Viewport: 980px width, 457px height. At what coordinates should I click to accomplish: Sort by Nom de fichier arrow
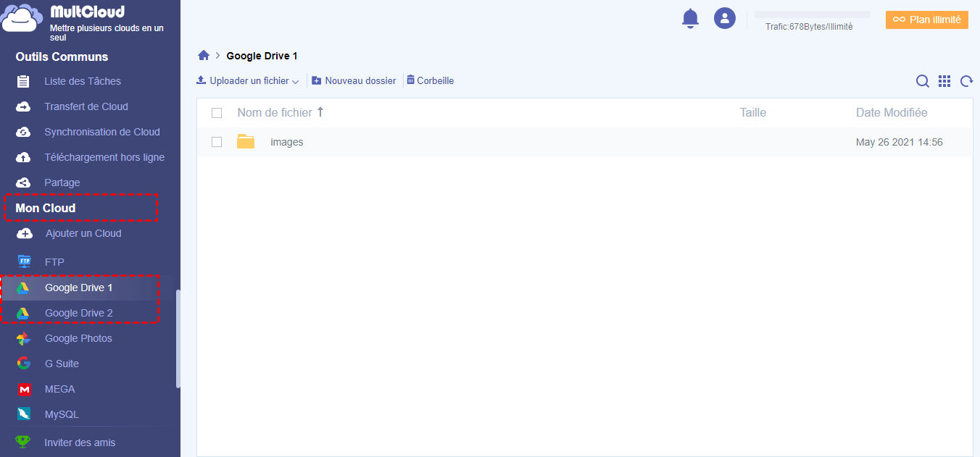320,112
